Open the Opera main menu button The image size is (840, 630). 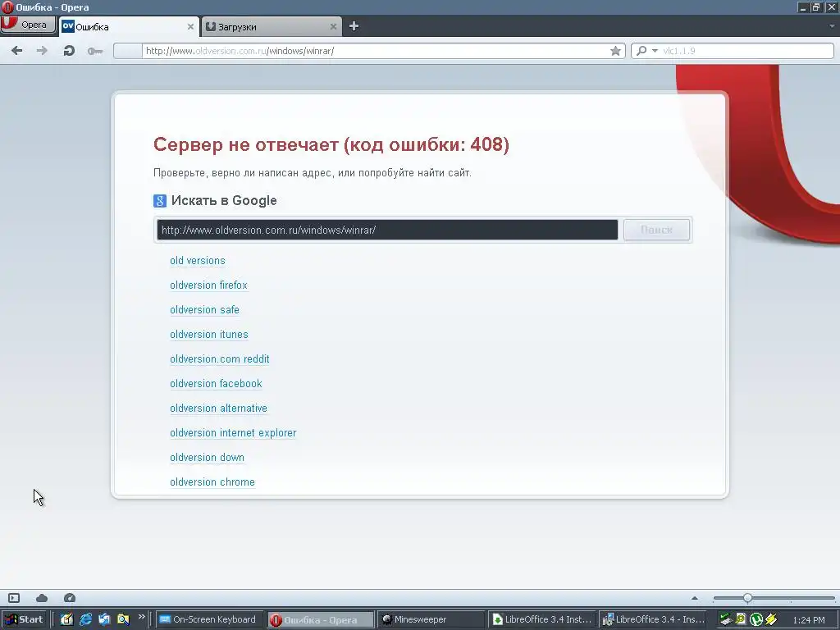click(x=28, y=25)
